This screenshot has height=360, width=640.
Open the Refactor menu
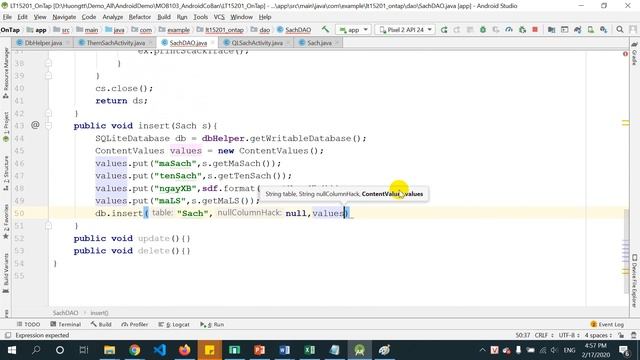pyautogui.click(x=140, y=17)
